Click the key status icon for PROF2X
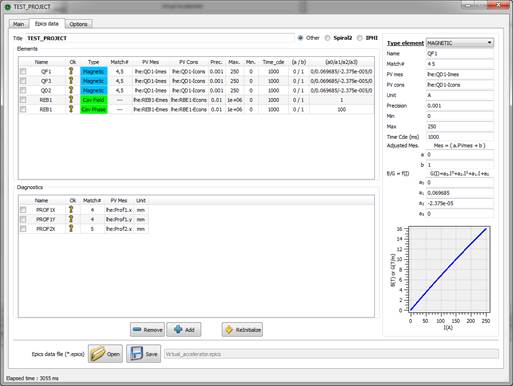Screen dimensions: 513x386 [x=71, y=229]
